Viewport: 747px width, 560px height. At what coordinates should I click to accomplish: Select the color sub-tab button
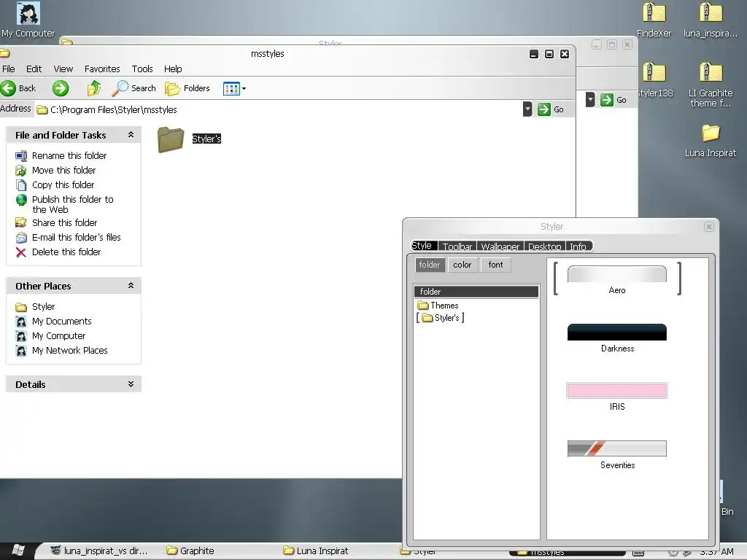462,265
